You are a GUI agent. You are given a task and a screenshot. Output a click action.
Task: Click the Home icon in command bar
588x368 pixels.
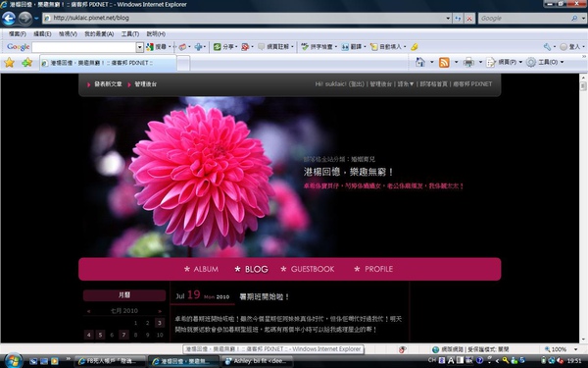point(420,62)
